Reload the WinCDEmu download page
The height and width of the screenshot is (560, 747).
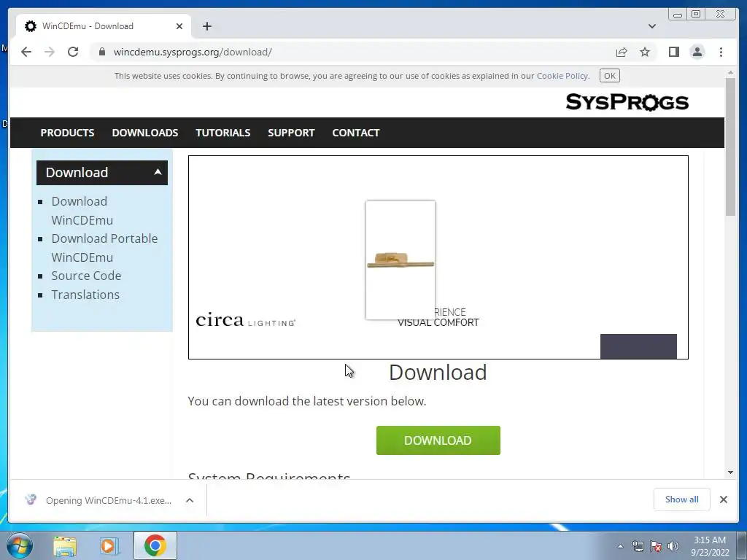(x=73, y=52)
